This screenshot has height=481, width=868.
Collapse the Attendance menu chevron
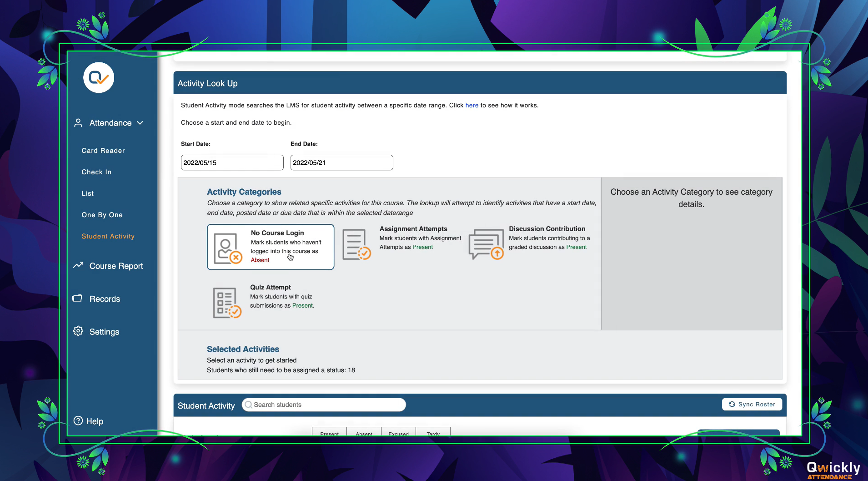click(x=140, y=123)
